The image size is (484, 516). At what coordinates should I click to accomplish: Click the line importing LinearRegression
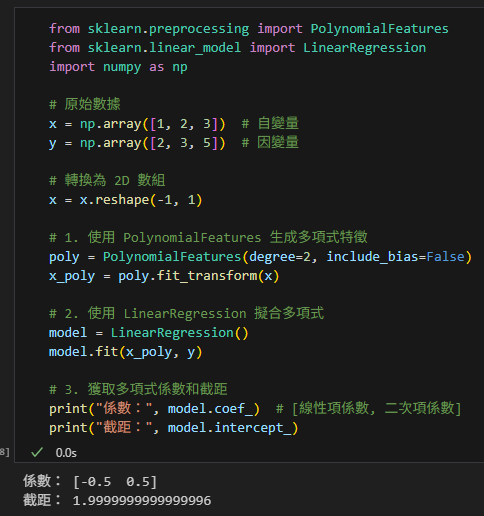pos(237,48)
